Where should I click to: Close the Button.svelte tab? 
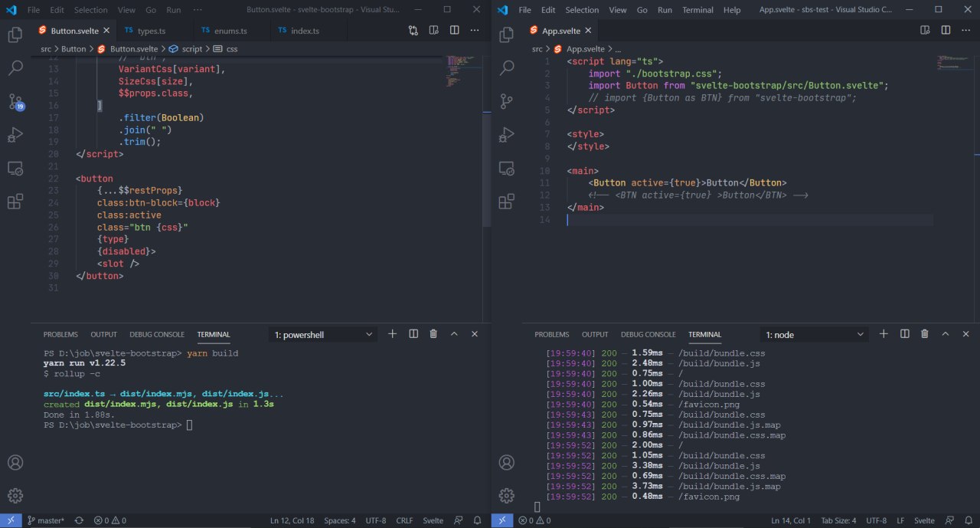106,31
